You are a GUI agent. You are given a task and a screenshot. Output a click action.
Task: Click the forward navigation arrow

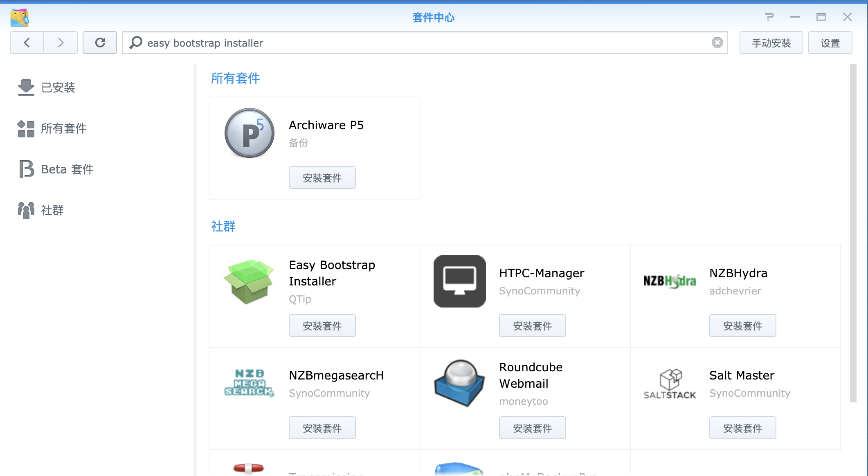click(x=61, y=43)
